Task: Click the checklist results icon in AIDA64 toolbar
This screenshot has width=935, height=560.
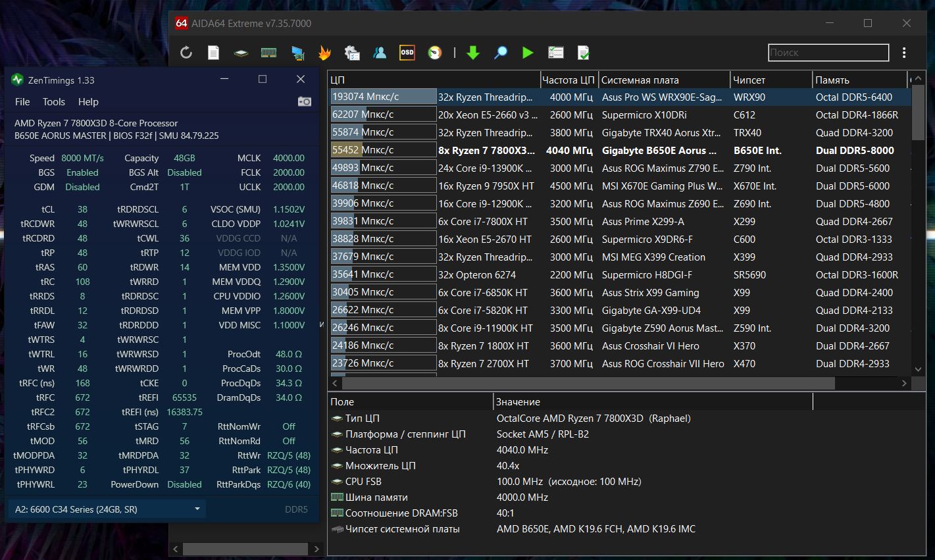Action: 556,53
